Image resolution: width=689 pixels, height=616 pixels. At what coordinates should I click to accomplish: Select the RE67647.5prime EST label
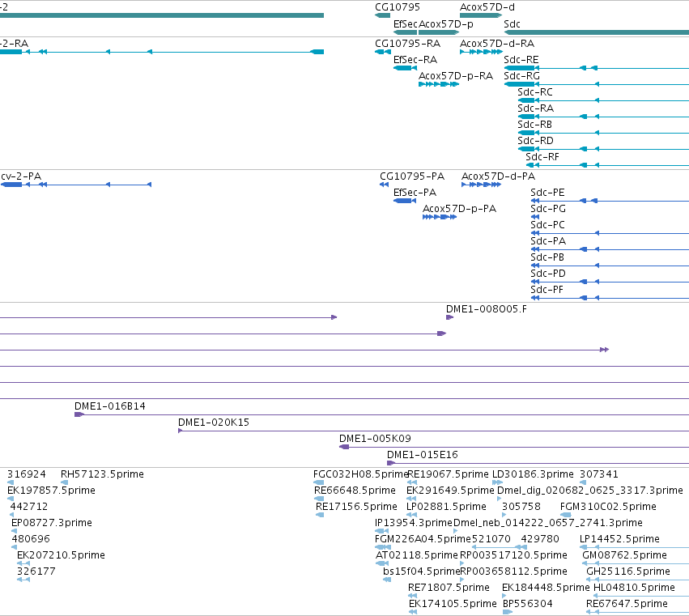[x=627, y=604]
